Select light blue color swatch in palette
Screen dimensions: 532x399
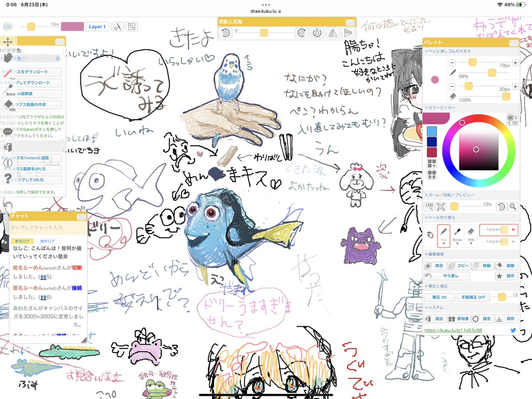click(x=432, y=131)
